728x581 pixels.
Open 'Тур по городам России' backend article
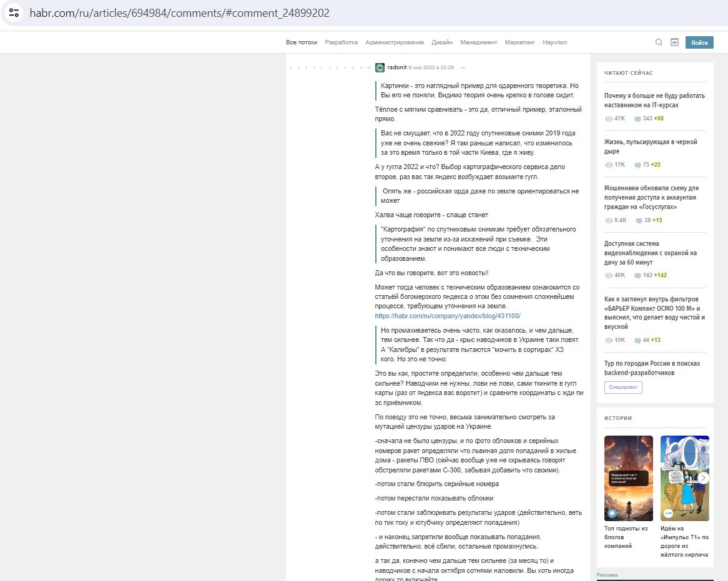[652, 368]
